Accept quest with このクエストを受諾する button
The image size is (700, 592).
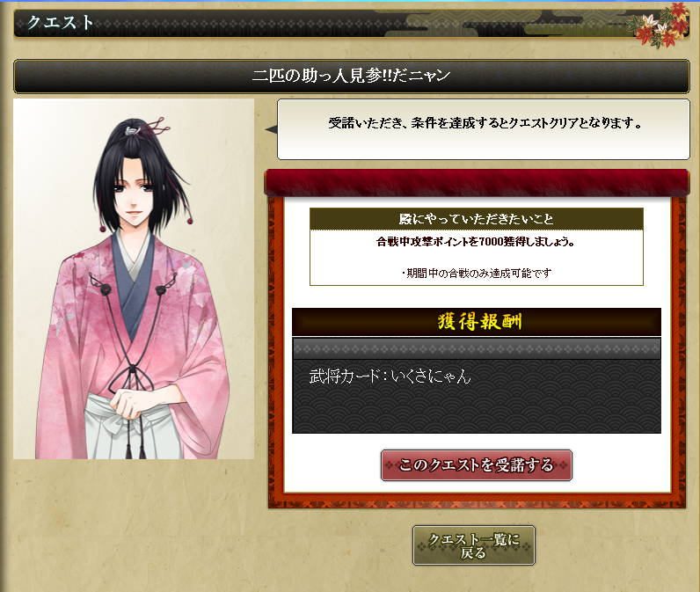pyautogui.click(x=477, y=465)
